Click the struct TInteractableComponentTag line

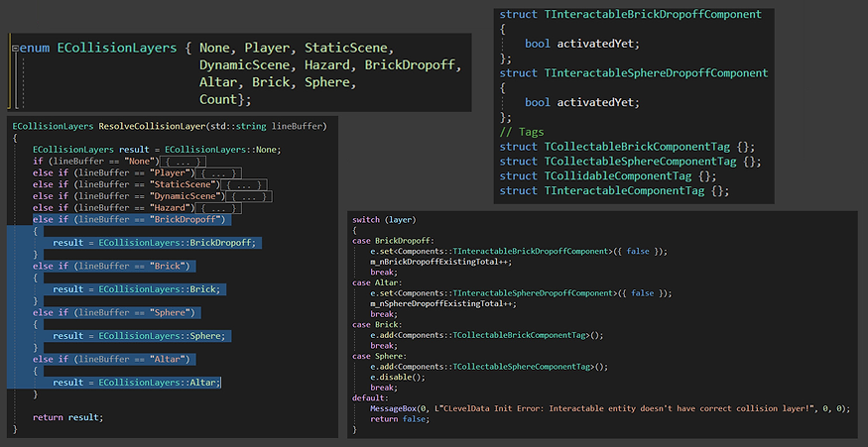coord(614,191)
